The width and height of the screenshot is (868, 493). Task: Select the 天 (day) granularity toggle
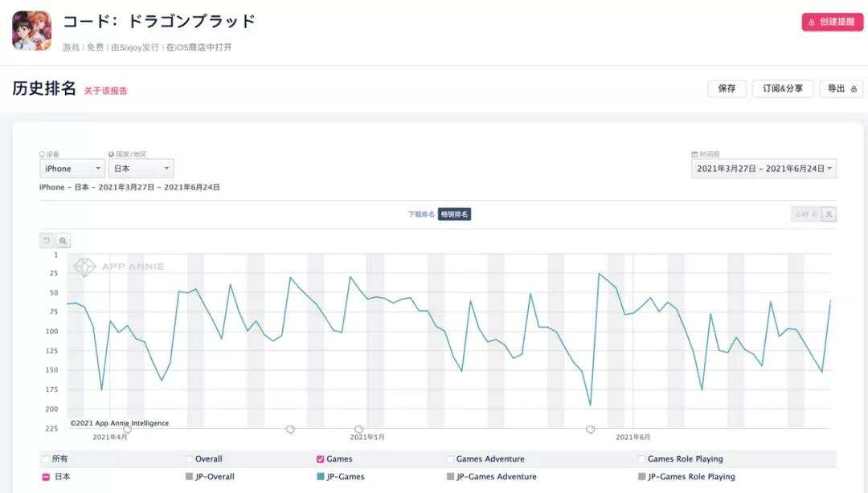click(829, 214)
